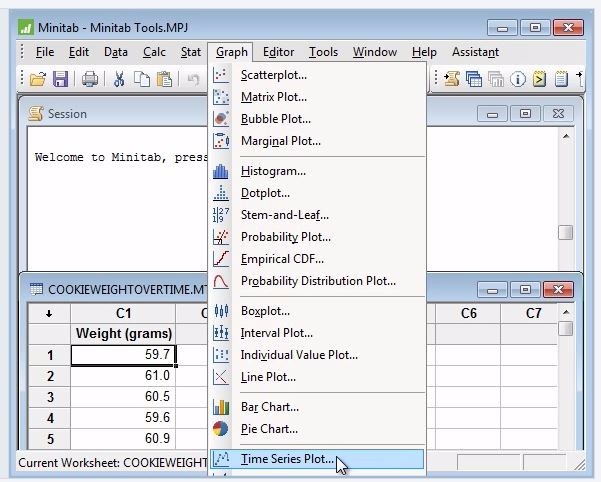The width and height of the screenshot is (601, 482).
Task: Click the Boxplot menu icon
Action: click(221, 311)
